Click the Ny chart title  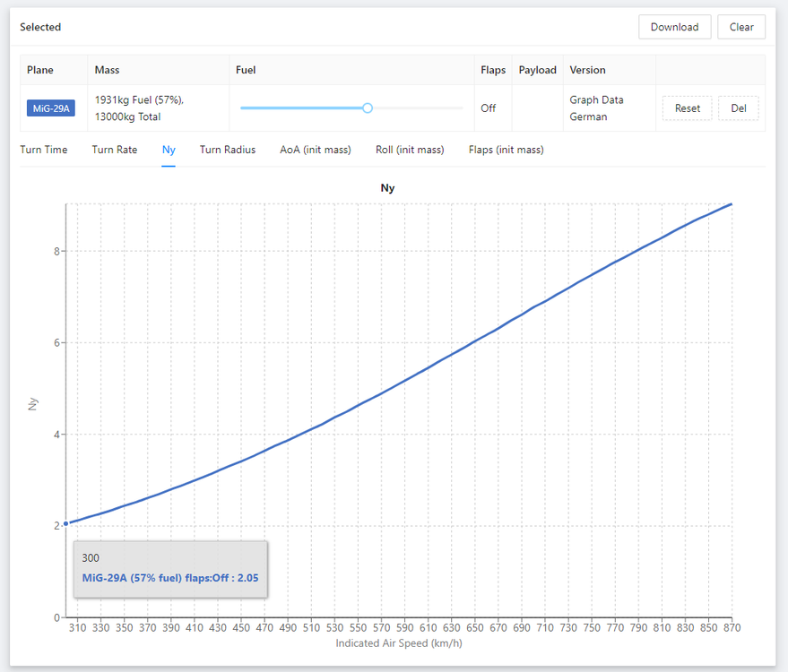tap(387, 188)
